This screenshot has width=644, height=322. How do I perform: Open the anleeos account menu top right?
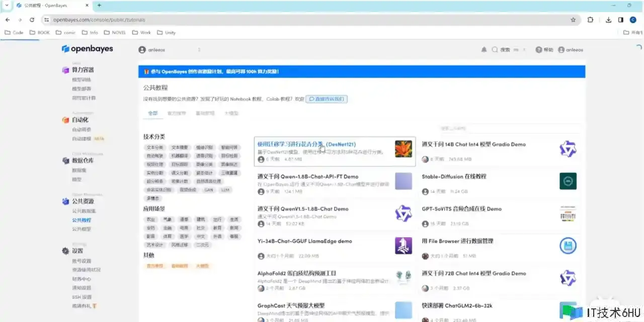(x=571, y=50)
